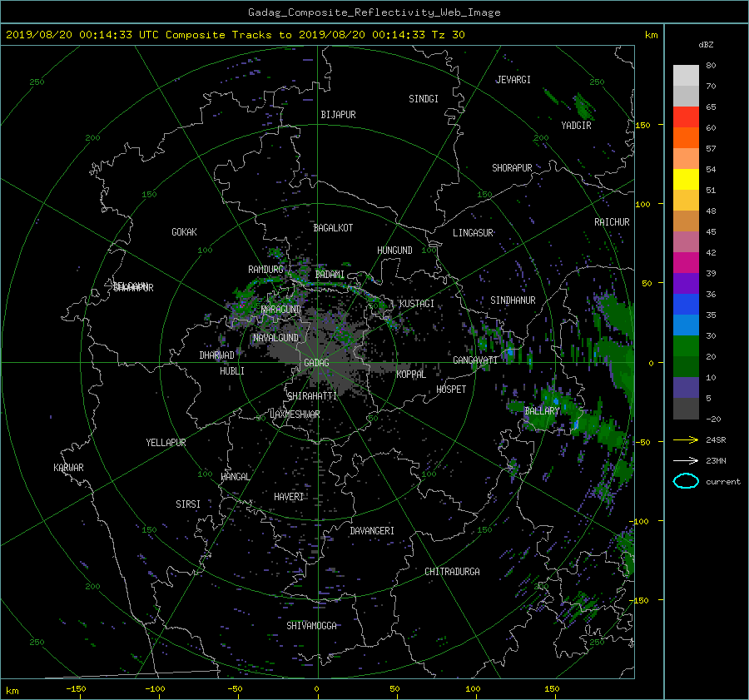Viewport: 749px width, 700px height.
Task: Click the SHORAPUR city label
Action: click(512, 168)
